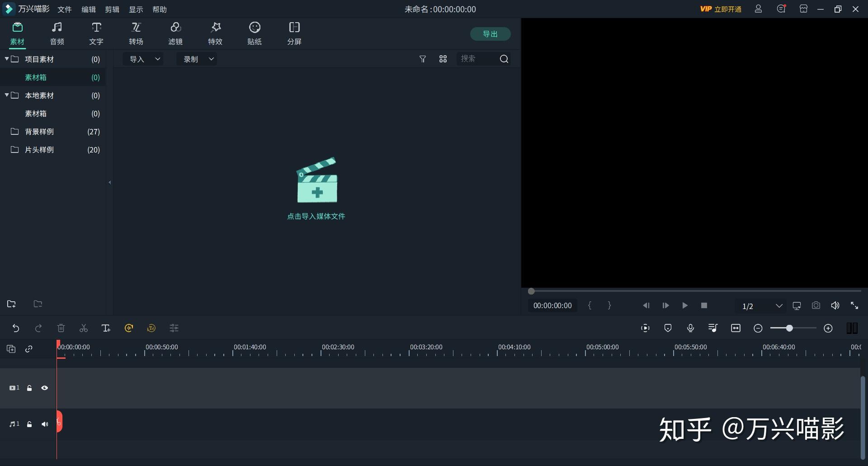Viewport: 868px width, 466px height.
Task: Collapse the 本地素材 tree folder
Action: (7, 95)
